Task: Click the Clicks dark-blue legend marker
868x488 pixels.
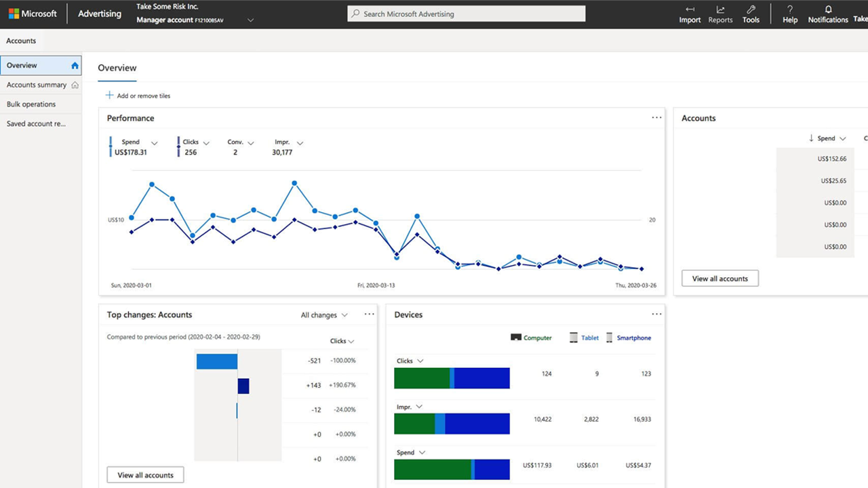Action: coord(178,146)
